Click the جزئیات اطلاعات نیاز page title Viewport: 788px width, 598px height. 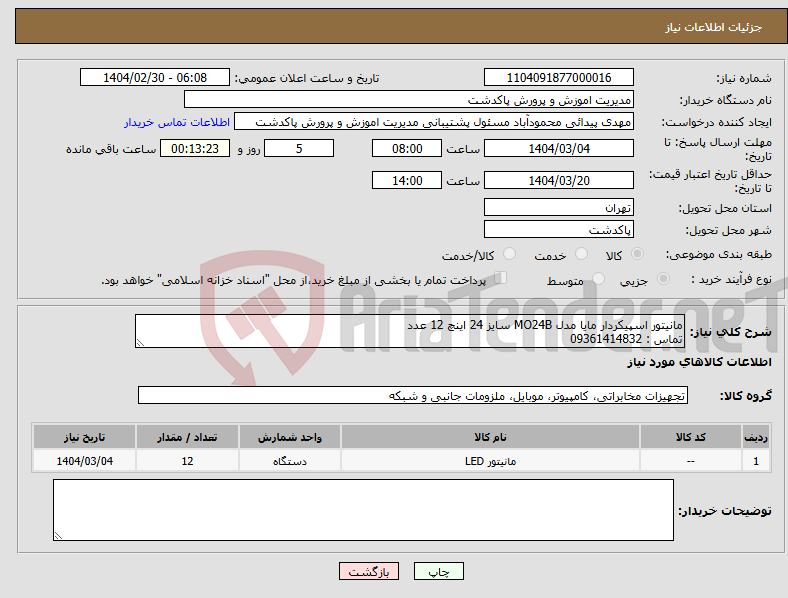[714, 27]
